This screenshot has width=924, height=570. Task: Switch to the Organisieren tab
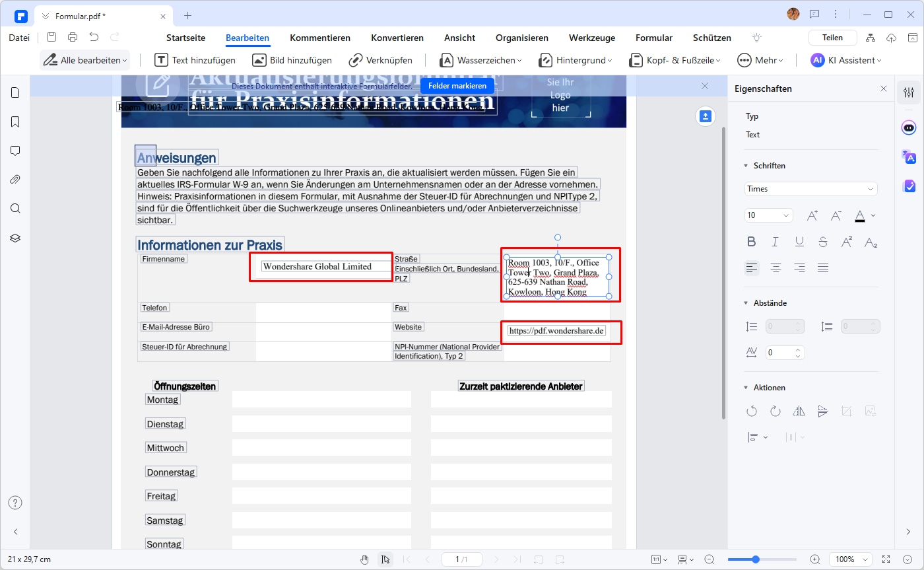coord(522,38)
